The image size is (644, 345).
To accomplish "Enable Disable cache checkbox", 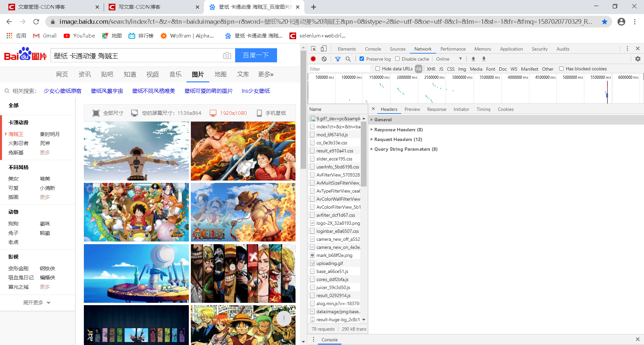I will coord(397,59).
